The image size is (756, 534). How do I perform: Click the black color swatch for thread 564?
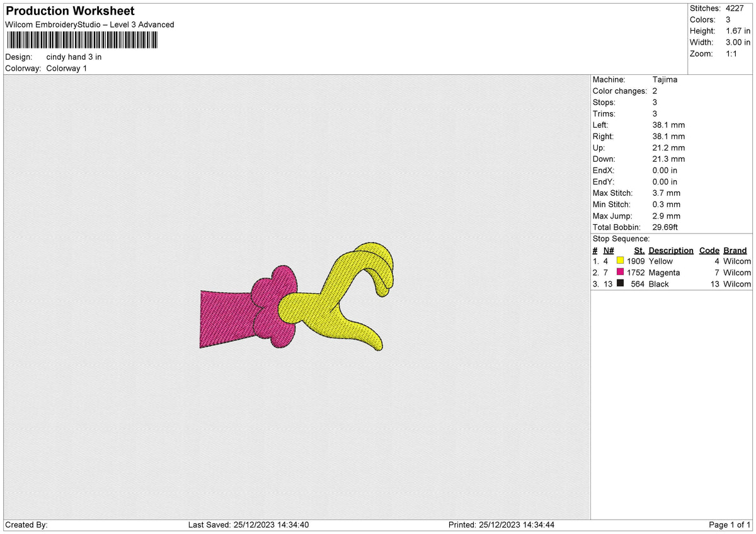click(x=621, y=284)
